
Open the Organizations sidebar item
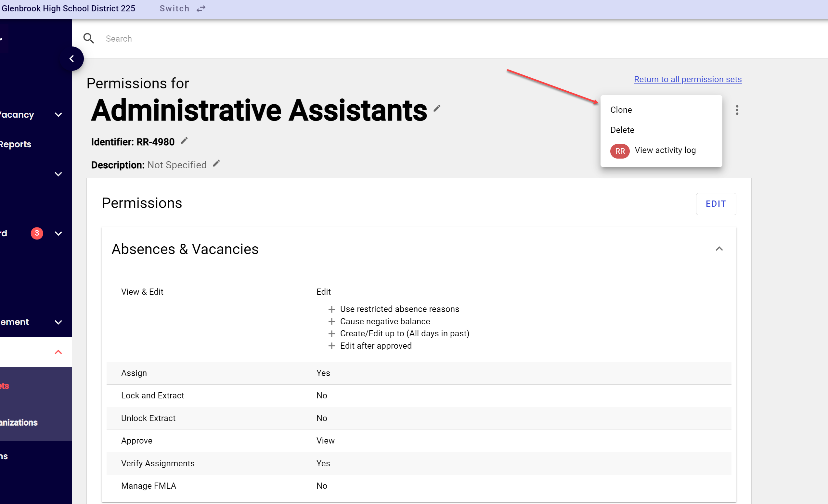point(19,422)
